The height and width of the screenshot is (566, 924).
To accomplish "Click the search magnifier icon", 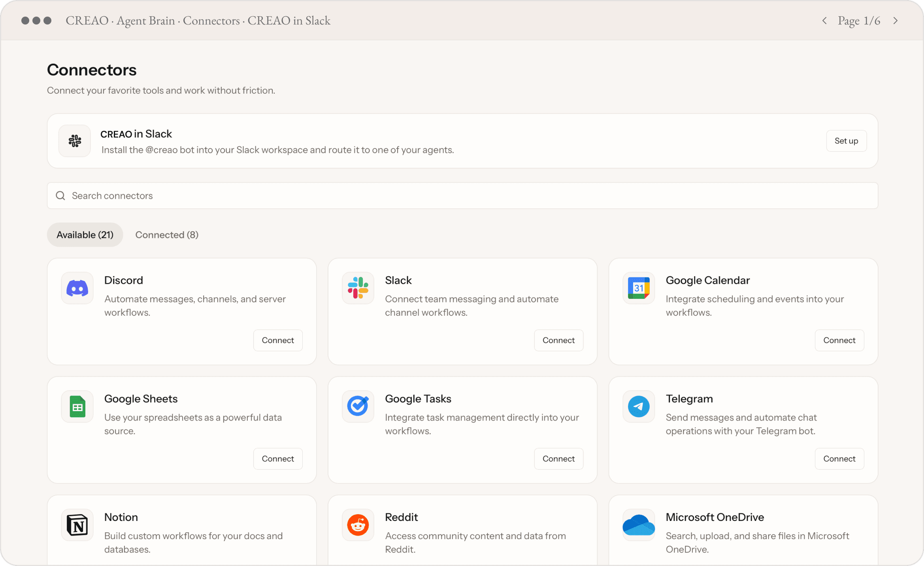I will [60, 196].
